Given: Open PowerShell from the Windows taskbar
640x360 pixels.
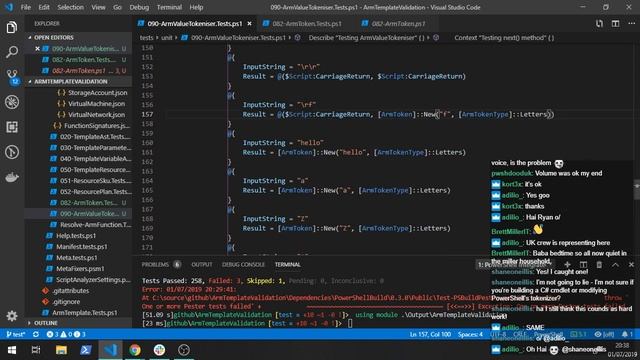Looking at the screenshot, I should click(x=86, y=350).
